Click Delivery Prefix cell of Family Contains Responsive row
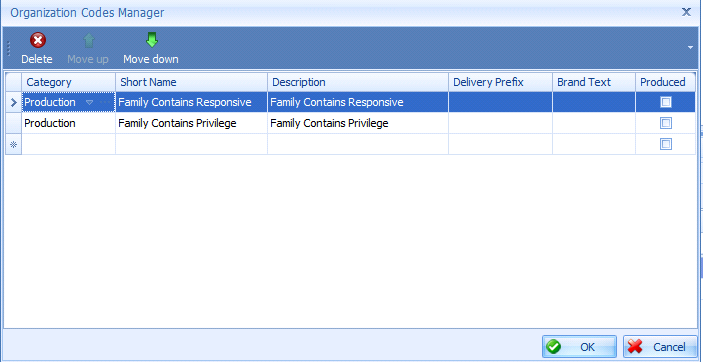This screenshot has width=703, height=362. tap(501, 102)
